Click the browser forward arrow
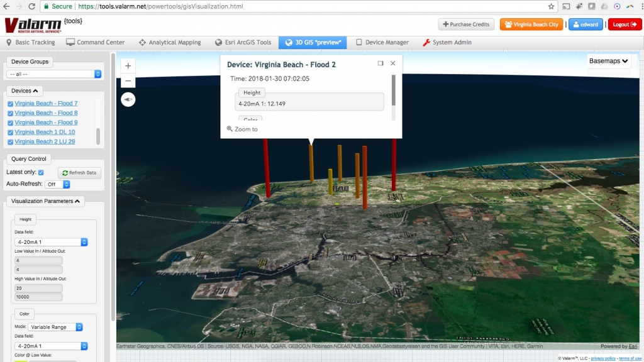Screen dimensions: 644x362 (19, 6)
